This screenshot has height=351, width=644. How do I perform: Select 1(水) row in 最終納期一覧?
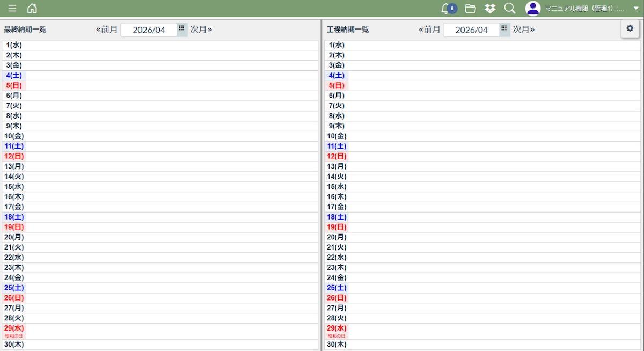pos(160,45)
